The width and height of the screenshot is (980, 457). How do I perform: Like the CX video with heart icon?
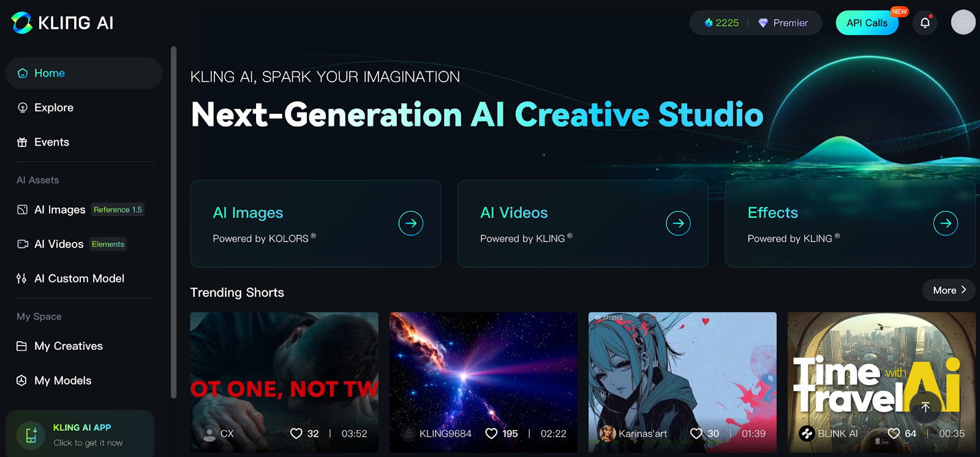pos(296,434)
